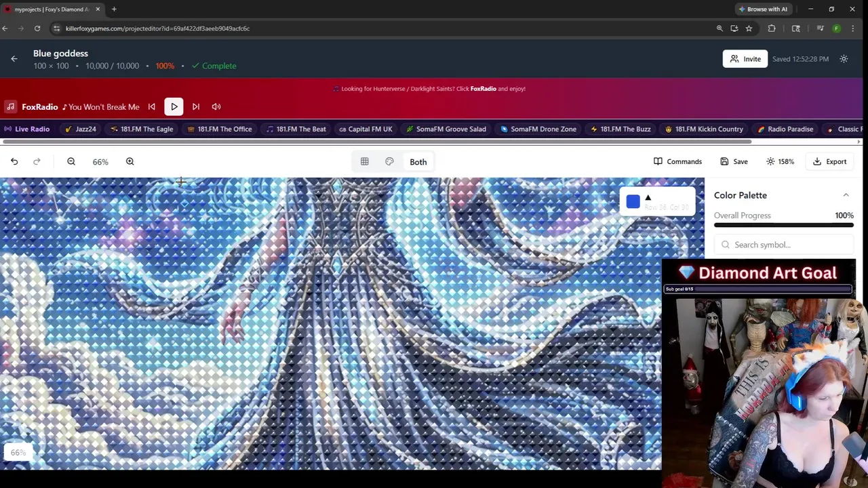Open the media controls icon
868x488 pixels.
click(x=821, y=28)
